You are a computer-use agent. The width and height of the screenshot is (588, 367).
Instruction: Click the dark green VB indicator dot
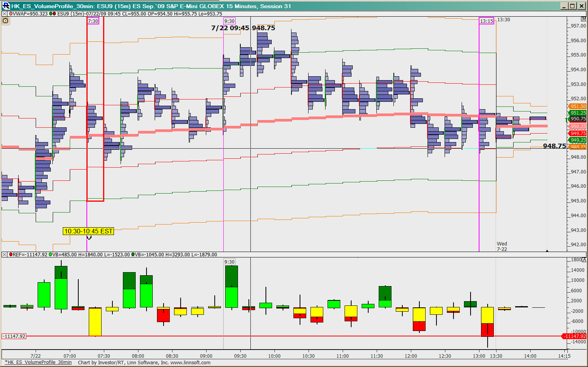133,255
